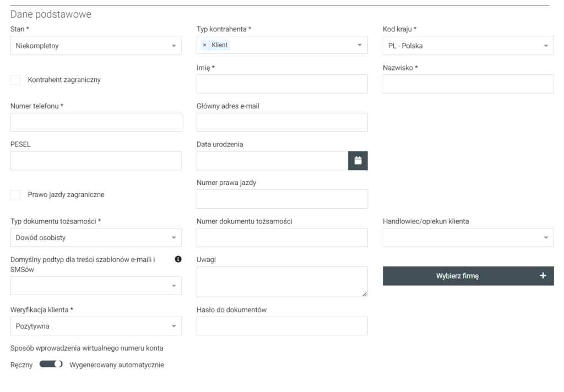Open the Weryfikacja klienta dropdown

point(96,326)
